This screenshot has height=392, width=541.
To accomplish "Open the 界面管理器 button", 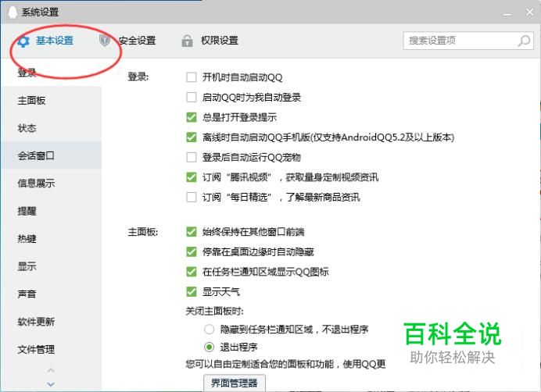I will (235, 383).
